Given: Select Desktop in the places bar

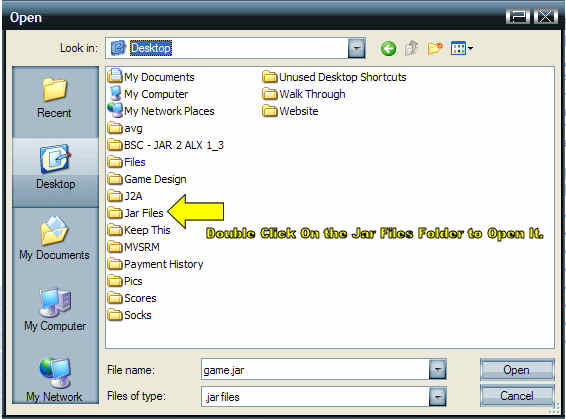Looking at the screenshot, I should click(55, 167).
